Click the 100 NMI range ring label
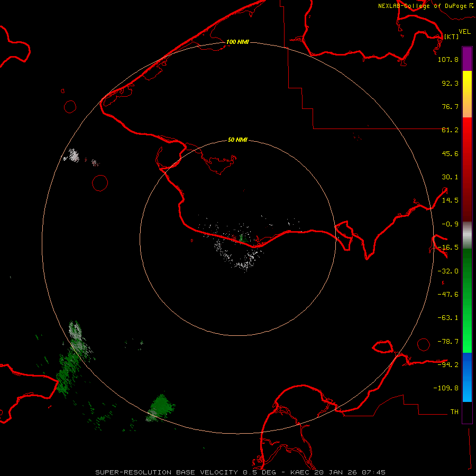The image size is (476, 476). [x=237, y=42]
